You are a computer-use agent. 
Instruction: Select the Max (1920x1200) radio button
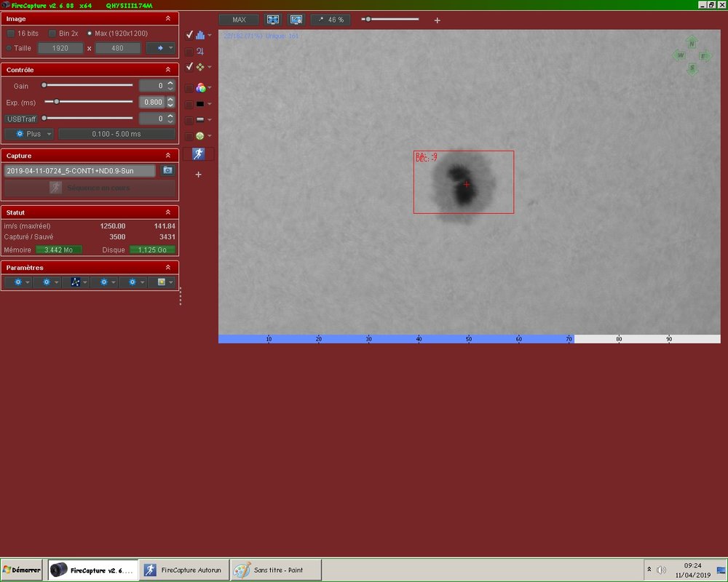(90, 33)
